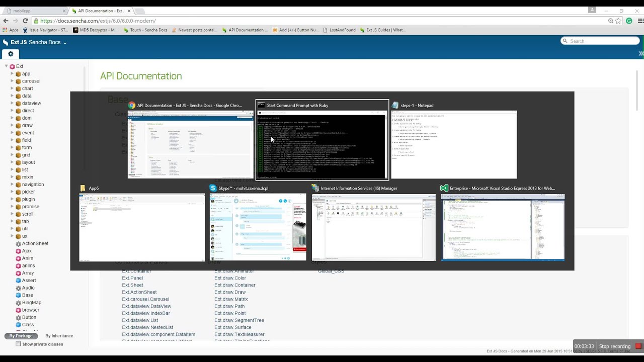
Task: Click the App6 folder icon in switcher
Action: tap(83, 188)
